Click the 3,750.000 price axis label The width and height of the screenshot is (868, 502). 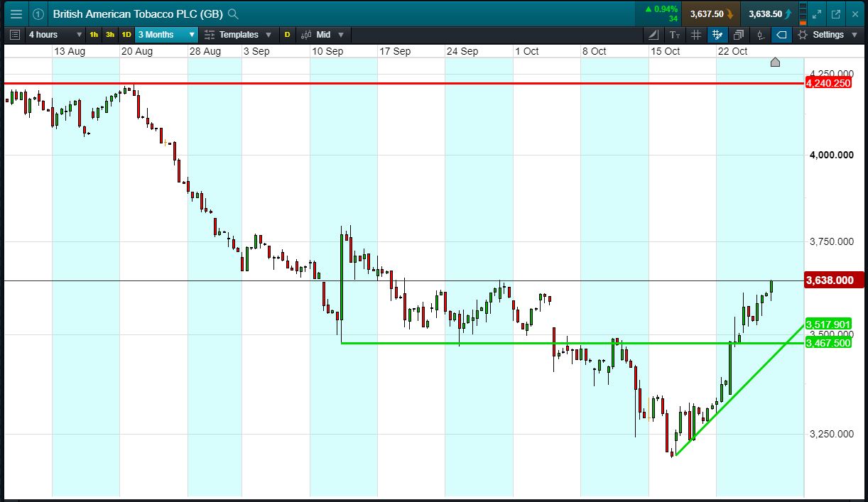point(832,242)
